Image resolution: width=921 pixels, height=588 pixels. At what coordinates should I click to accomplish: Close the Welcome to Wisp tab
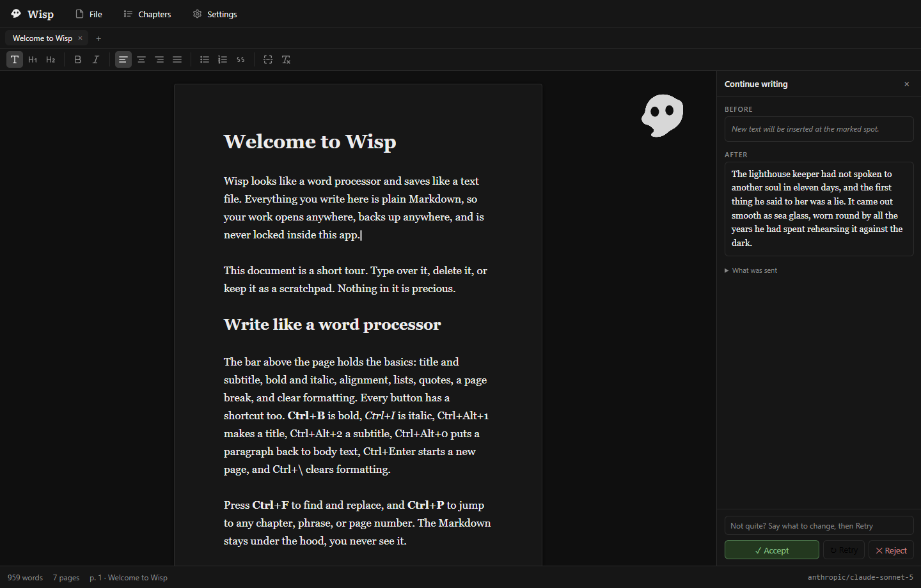(80, 38)
